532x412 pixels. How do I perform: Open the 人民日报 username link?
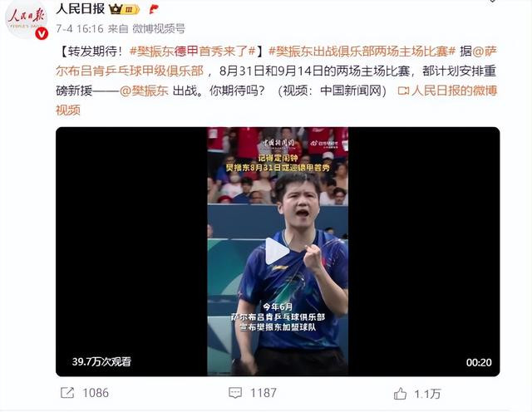point(80,9)
